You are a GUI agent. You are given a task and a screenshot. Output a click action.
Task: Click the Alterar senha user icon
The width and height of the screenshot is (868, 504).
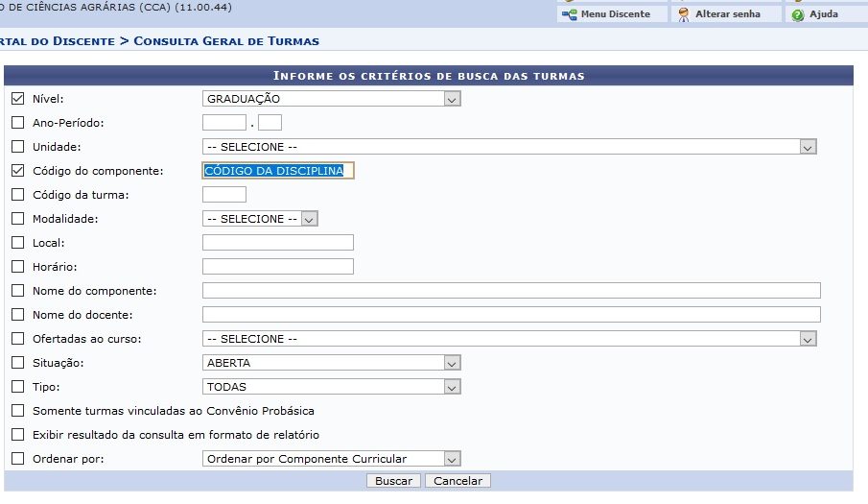pos(684,14)
